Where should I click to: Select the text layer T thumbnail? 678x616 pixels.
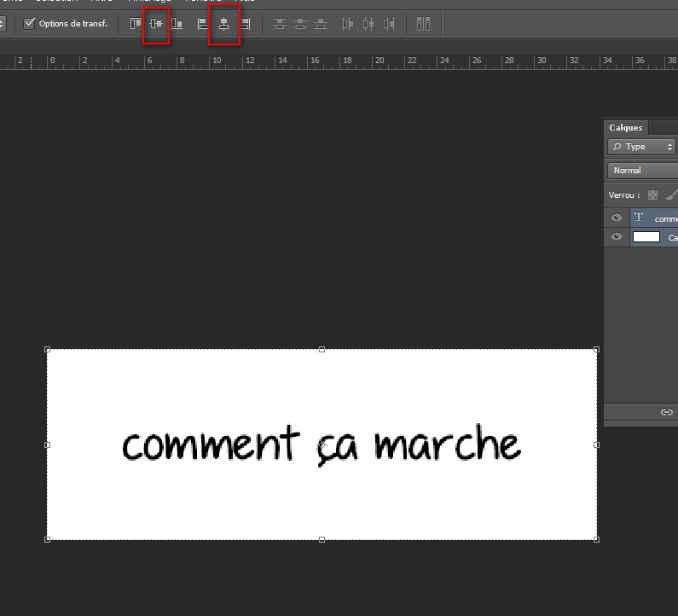(639, 218)
